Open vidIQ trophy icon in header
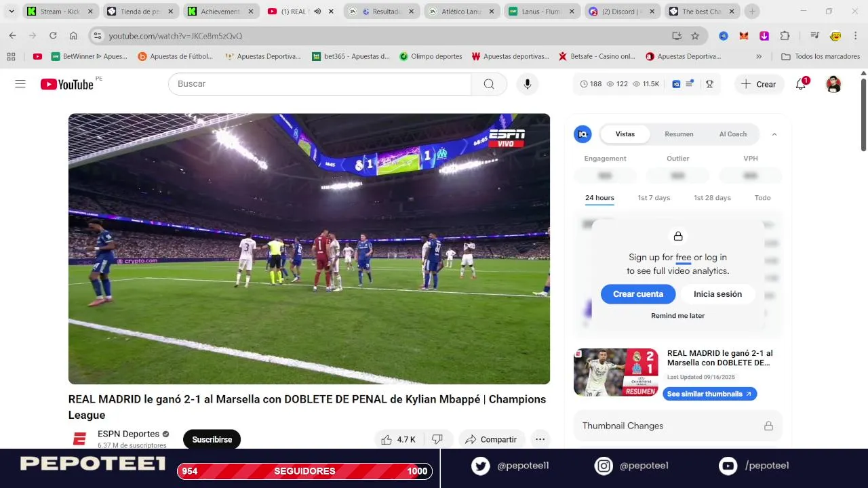 pos(709,84)
